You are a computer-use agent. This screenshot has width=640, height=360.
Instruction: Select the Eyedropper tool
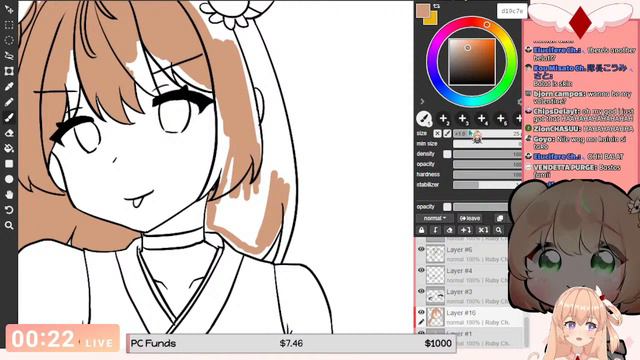tap(9, 87)
